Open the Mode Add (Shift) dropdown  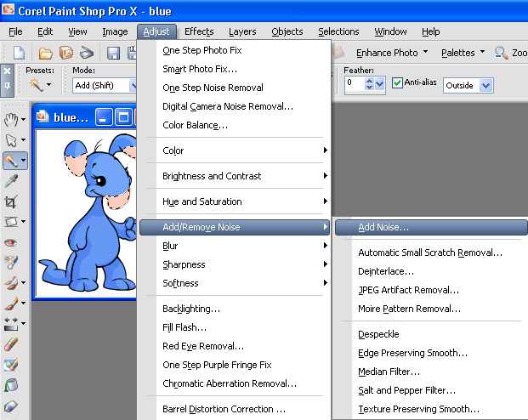pos(133,86)
